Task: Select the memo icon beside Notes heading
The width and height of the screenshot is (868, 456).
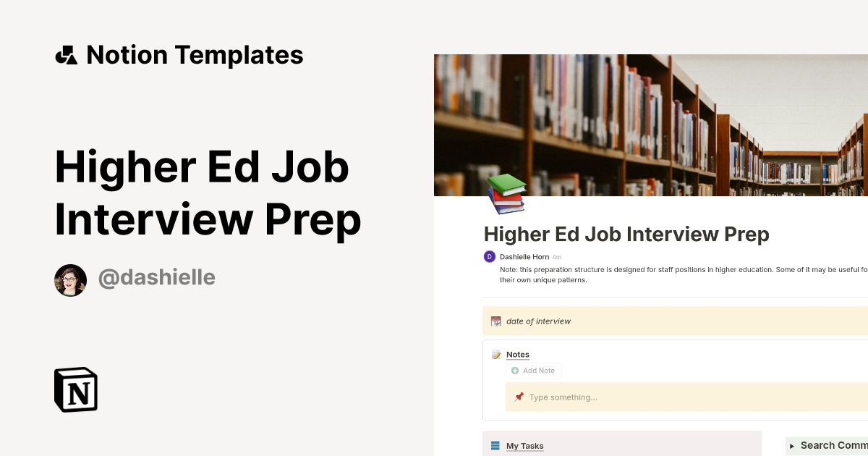Action: click(x=495, y=354)
